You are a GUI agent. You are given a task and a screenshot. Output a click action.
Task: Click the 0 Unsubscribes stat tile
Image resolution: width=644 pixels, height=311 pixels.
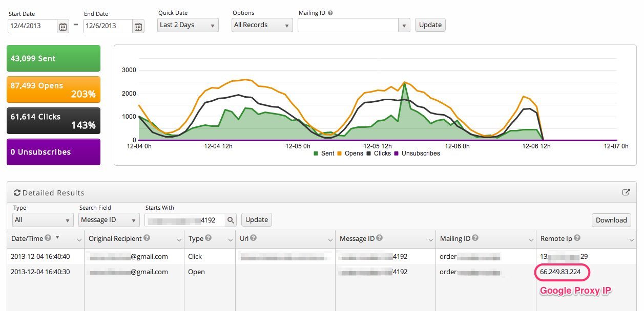pos(54,152)
